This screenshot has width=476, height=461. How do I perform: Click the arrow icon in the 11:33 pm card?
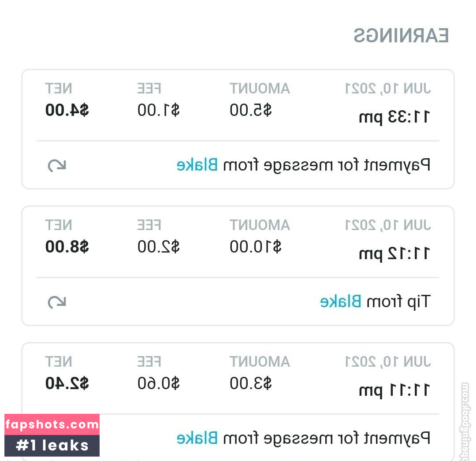coord(57,166)
